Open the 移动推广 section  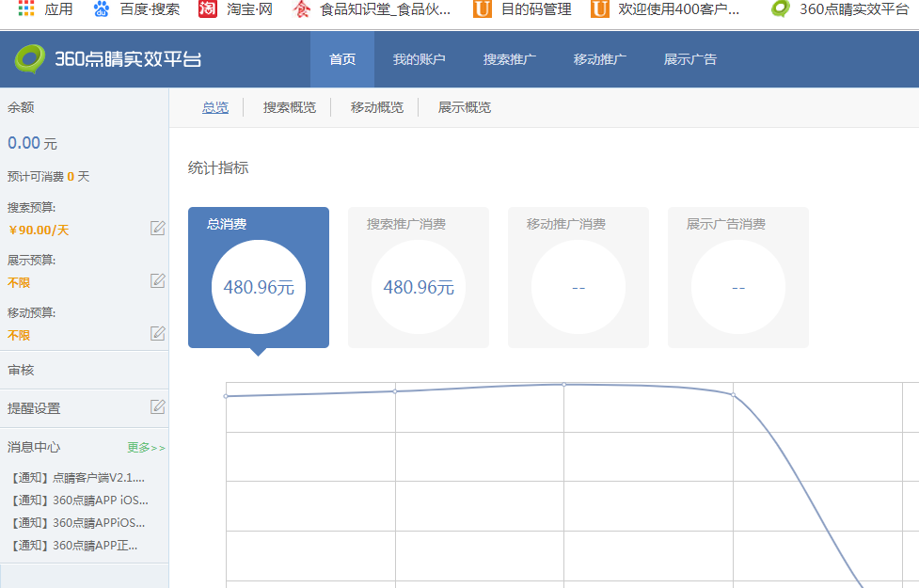click(599, 59)
